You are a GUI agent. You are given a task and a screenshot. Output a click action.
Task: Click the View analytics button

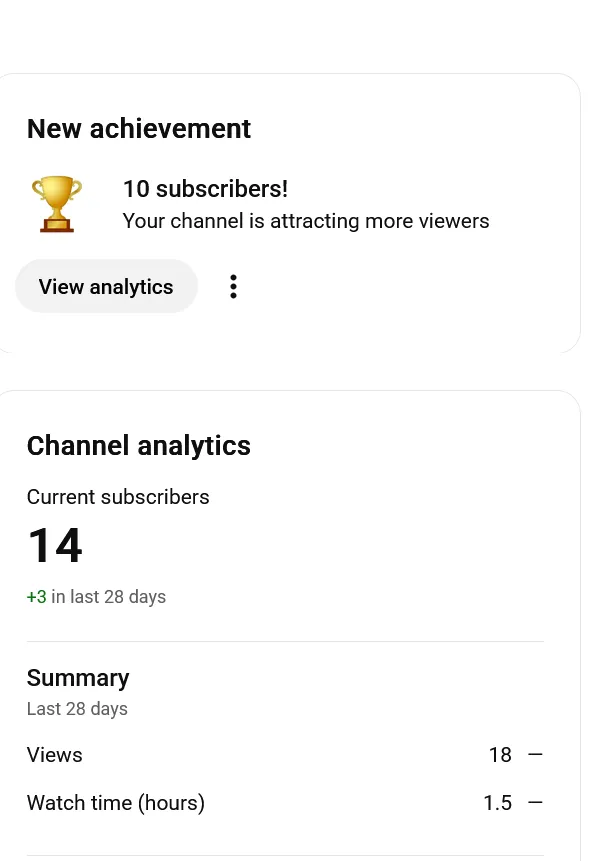click(x=106, y=287)
